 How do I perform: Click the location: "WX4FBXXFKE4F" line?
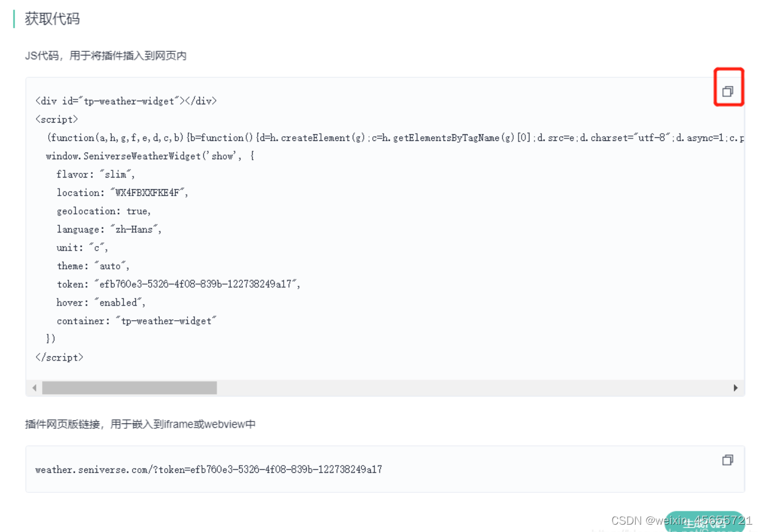(123, 193)
